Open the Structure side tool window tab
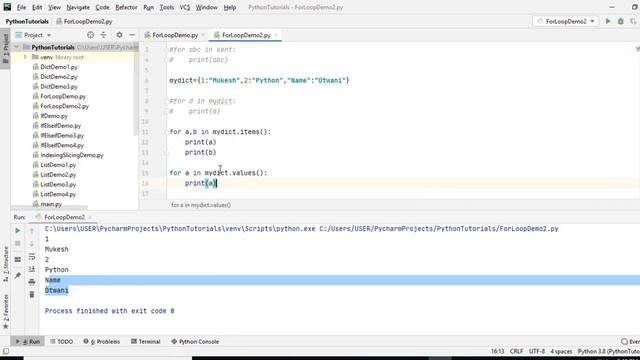 coord(5,264)
